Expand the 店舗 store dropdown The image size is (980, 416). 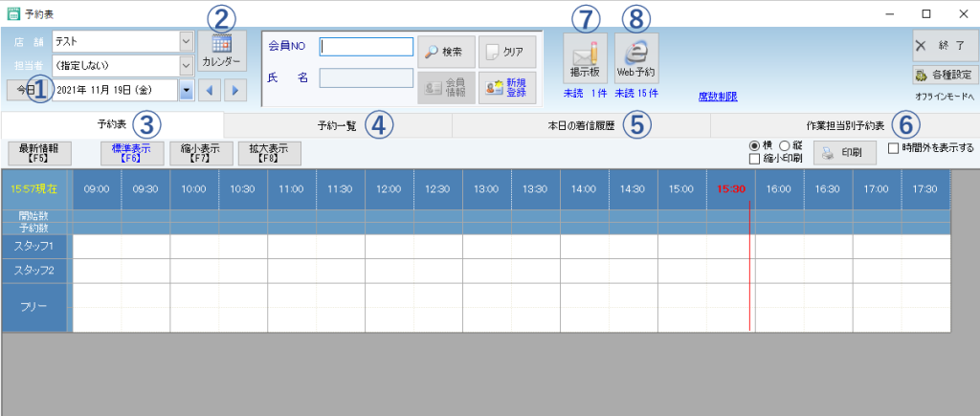[186, 41]
